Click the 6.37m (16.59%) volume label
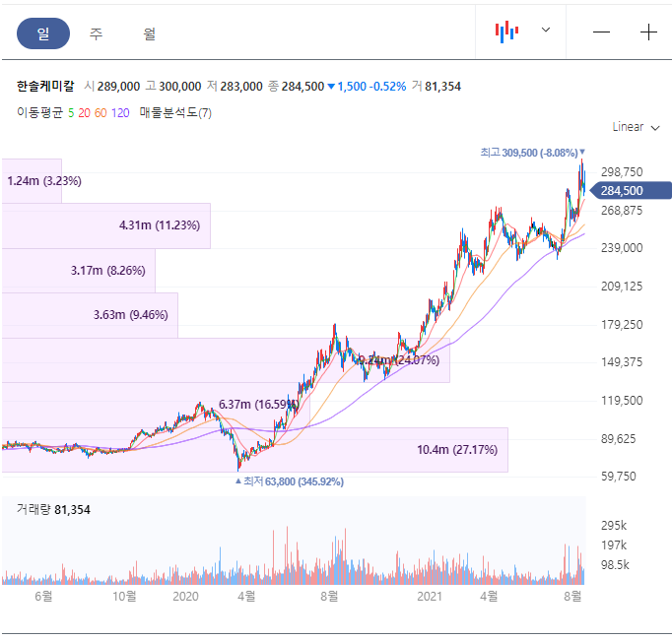 (258, 405)
